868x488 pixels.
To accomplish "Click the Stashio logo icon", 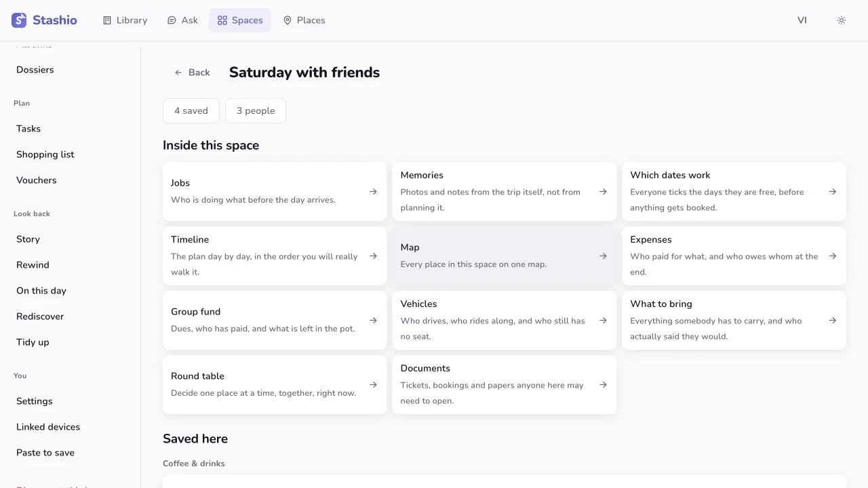I will (x=19, y=20).
